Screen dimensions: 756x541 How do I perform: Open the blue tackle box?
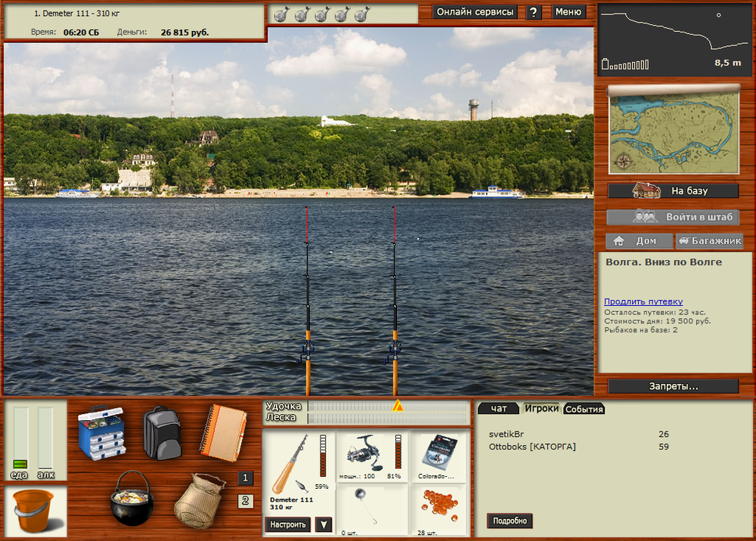point(102,432)
